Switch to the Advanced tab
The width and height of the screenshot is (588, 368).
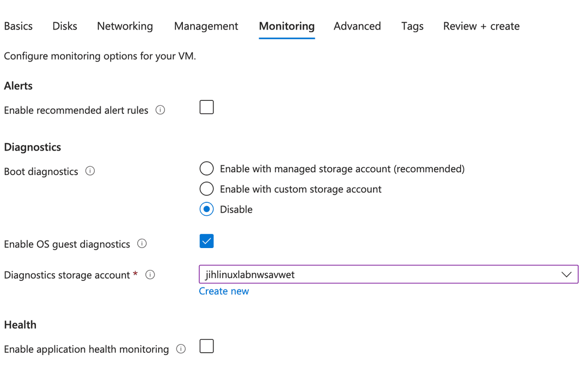click(x=357, y=26)
